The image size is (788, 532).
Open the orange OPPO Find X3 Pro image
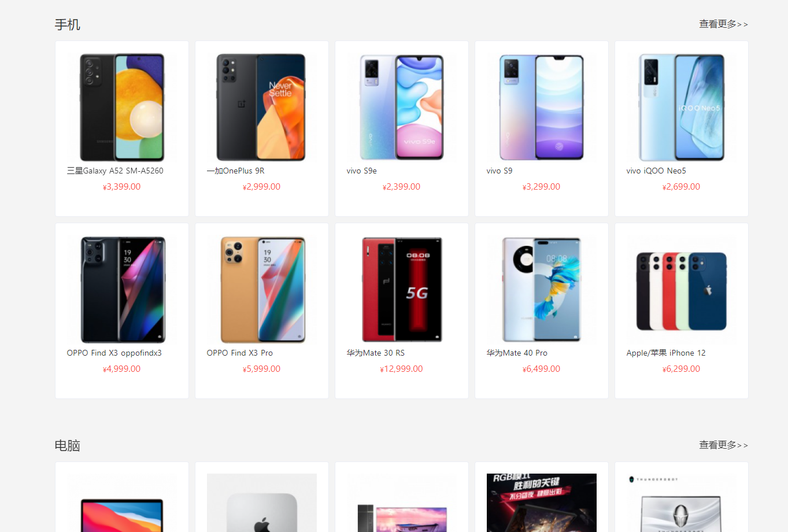tap(262, 290)
